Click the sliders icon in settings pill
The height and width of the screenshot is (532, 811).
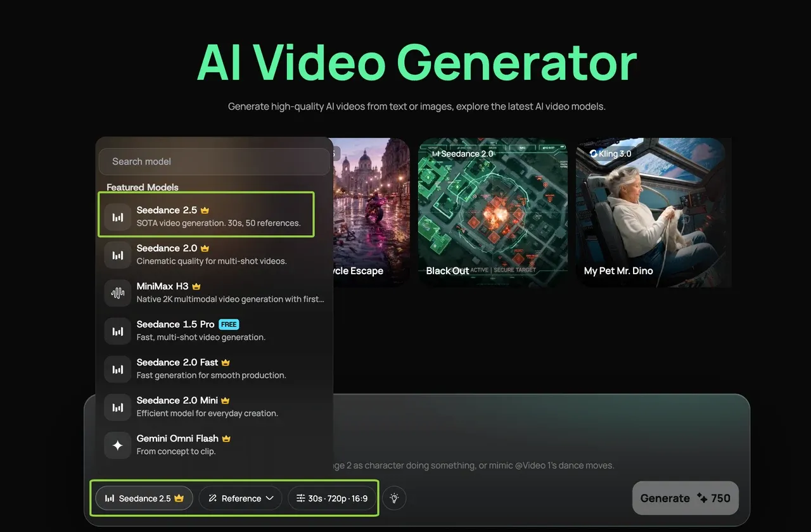point(300,498)
